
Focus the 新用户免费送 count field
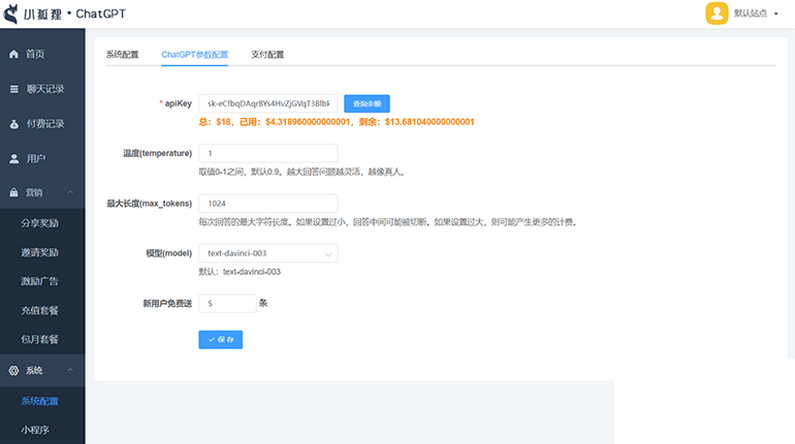pyautogui.click(x=227, y=303)
